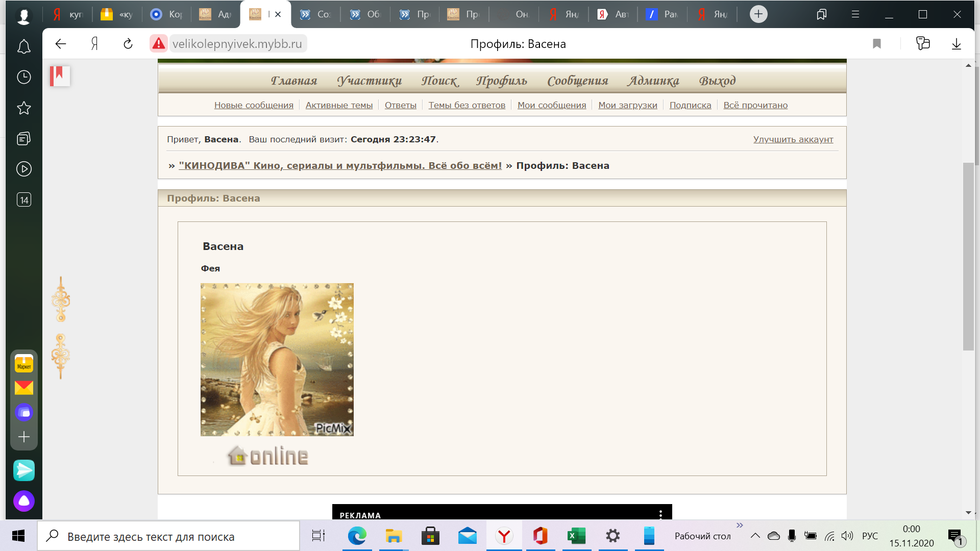
Task: Open Мои сообщения link
Action: coord(552,105)
